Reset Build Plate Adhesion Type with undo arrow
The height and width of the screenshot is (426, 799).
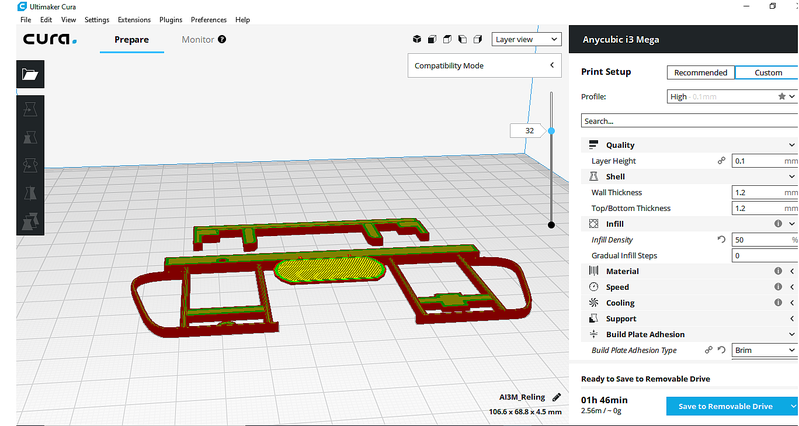click(722, 350)
